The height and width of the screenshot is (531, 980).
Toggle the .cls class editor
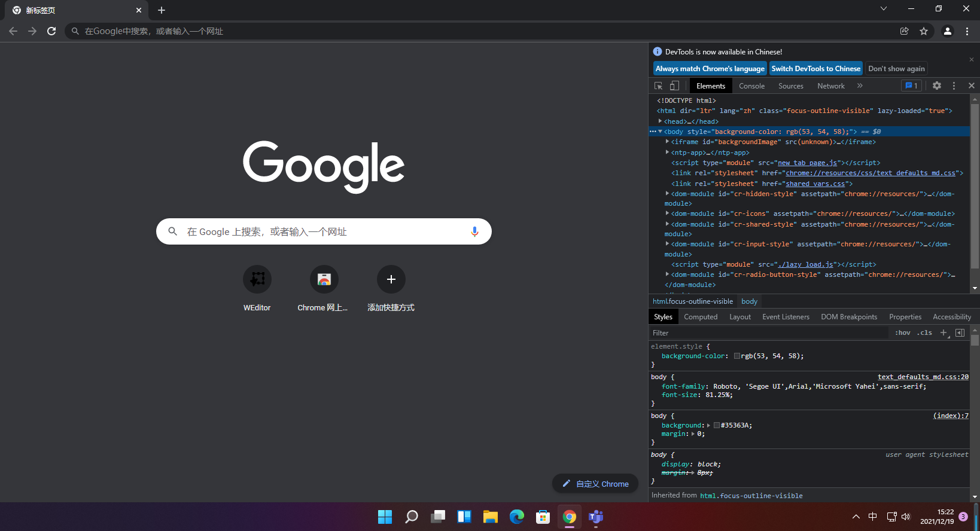(x=924, y=332)
